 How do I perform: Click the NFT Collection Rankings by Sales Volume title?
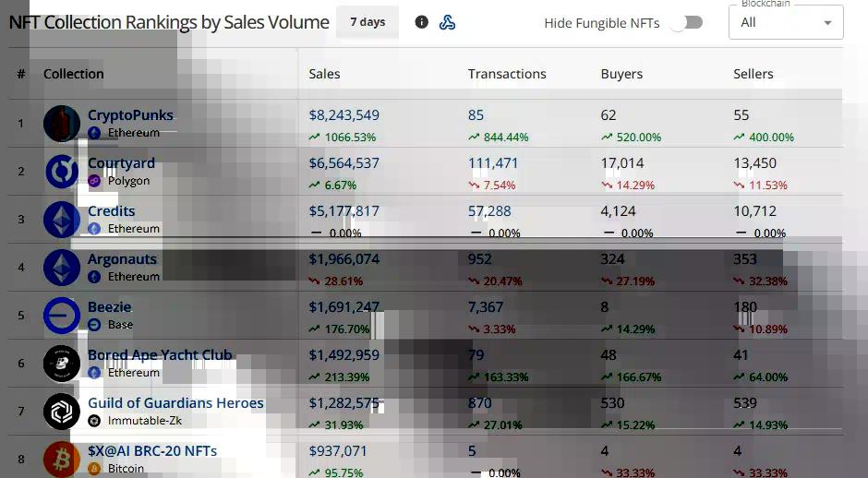pos(169,22)
